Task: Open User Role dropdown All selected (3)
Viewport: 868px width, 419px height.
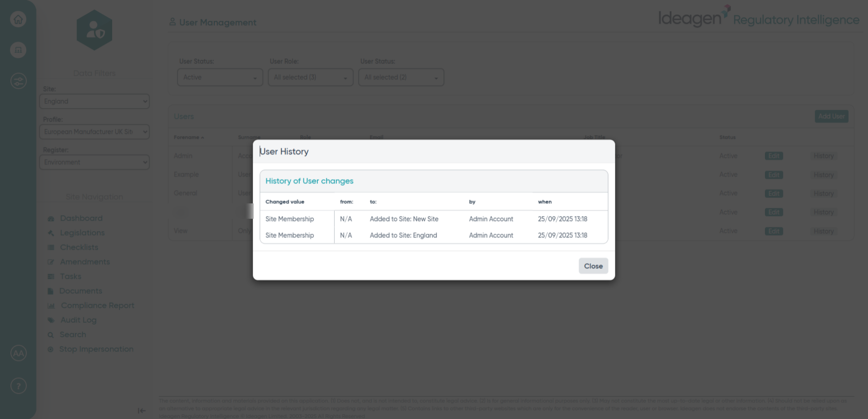Action: pos(311,77)
